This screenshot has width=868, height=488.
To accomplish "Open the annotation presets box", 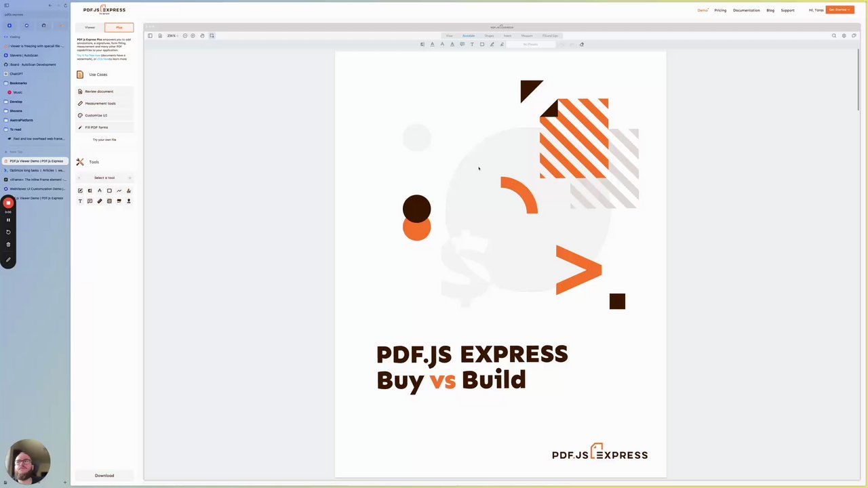I will (530, 45).
